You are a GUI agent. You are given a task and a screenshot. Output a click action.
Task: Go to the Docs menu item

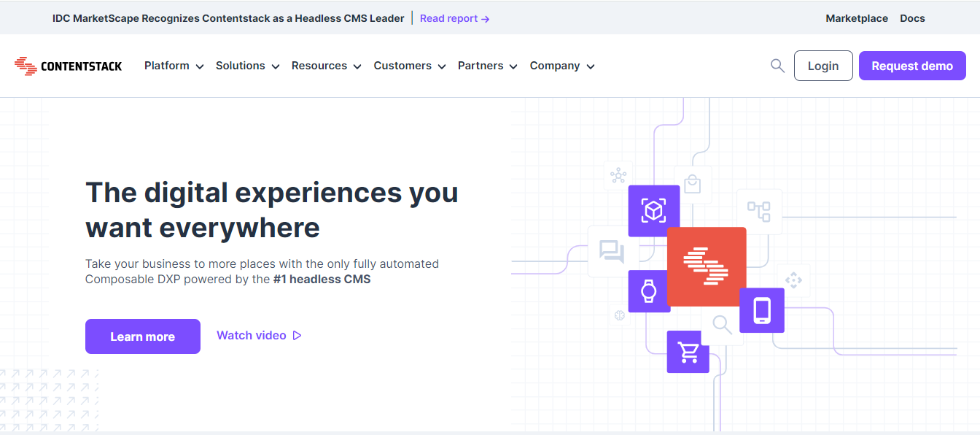[912, 18]
